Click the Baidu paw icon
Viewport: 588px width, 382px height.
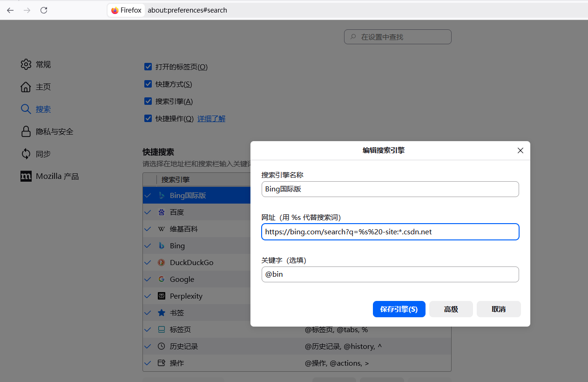click(x=162, y=212)
